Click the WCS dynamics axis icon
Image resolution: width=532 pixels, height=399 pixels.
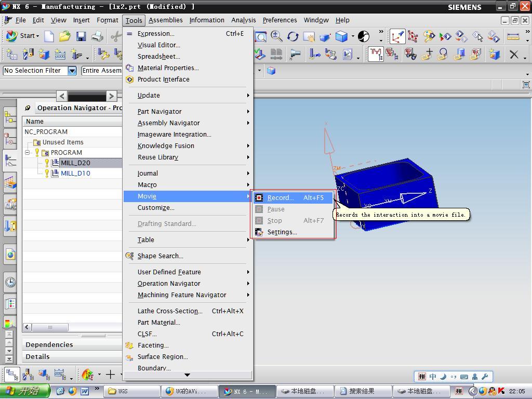pos(397,36)
